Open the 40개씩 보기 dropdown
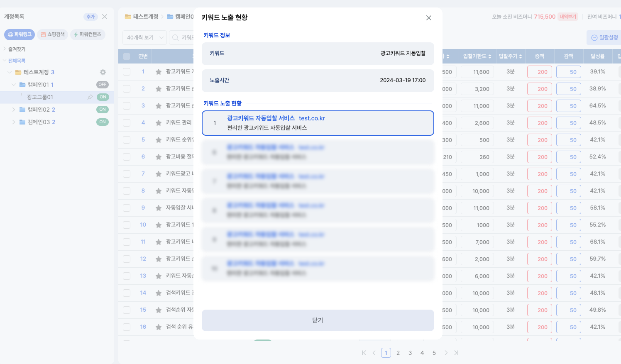Viewport: 621px width, 364px height. tap(144, 38)
